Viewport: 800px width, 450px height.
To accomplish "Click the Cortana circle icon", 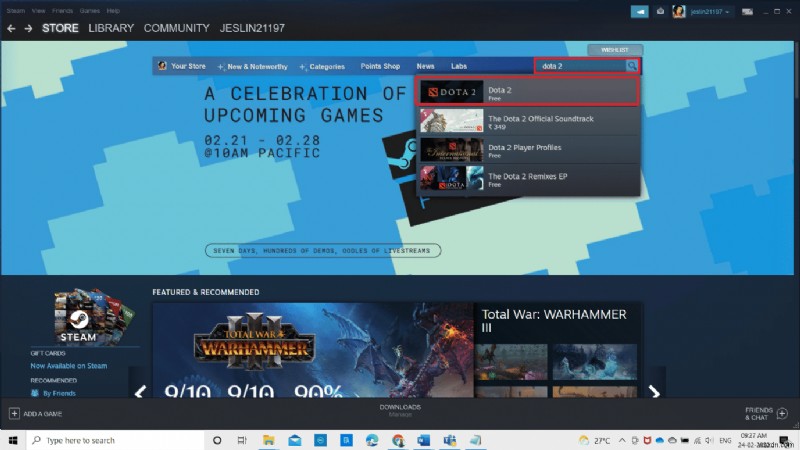I will (x=217, y=440).
